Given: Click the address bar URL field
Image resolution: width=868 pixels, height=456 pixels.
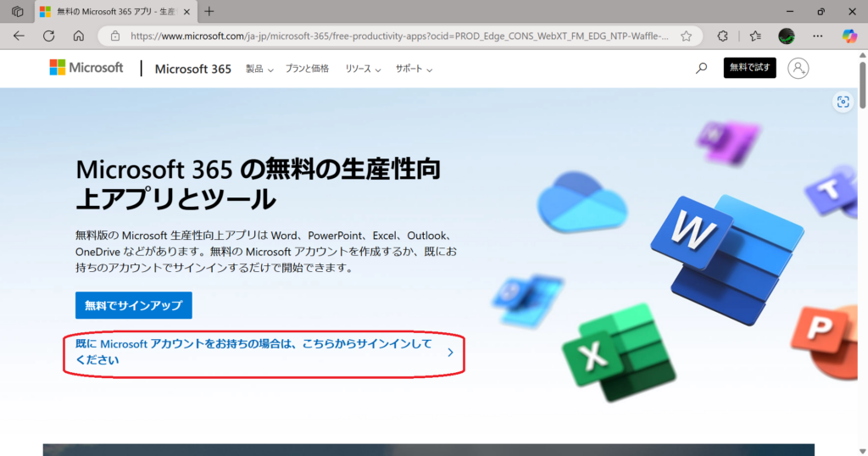Looking at the screenshot, I should (398, 36).
